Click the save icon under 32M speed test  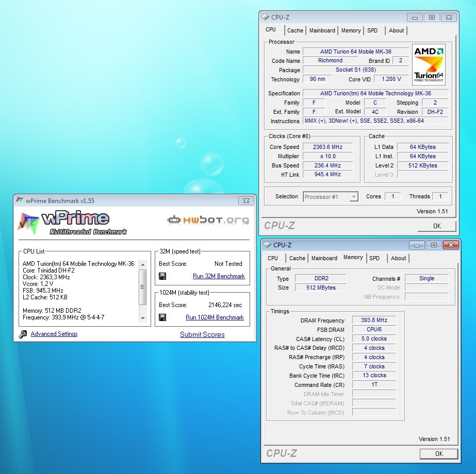point(162,276)
